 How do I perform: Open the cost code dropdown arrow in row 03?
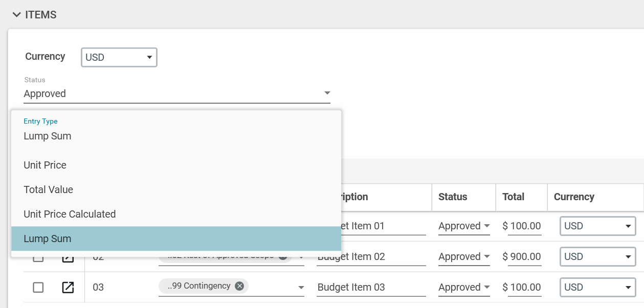click(301, 288)
